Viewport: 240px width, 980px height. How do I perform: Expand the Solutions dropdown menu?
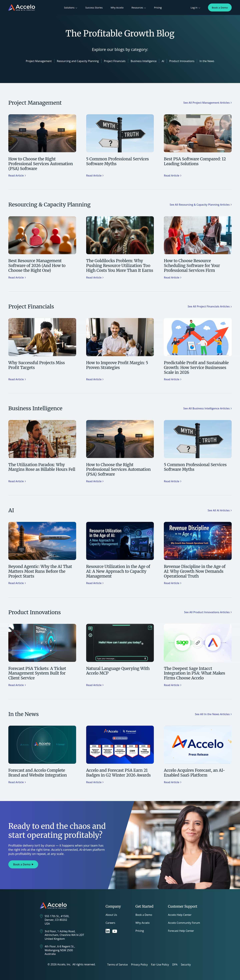[x=70, y=8]
